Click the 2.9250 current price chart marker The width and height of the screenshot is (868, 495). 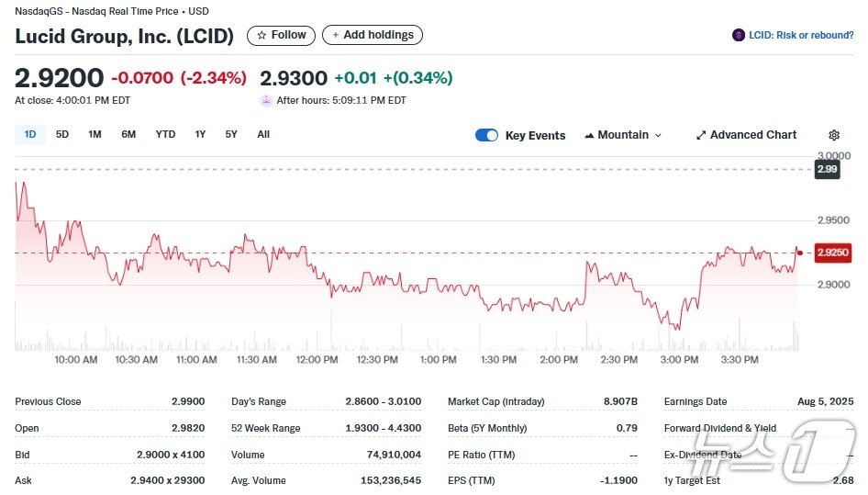832,252
